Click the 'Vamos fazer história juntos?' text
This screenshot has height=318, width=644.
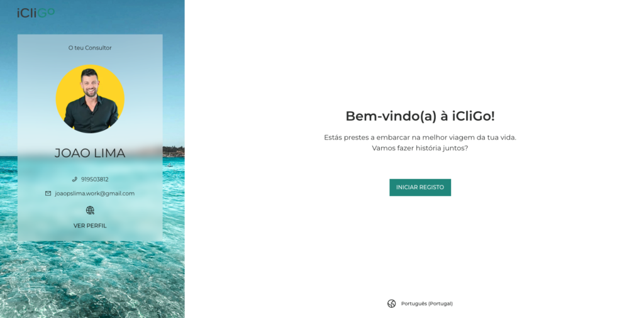click(x=420, y=148)
